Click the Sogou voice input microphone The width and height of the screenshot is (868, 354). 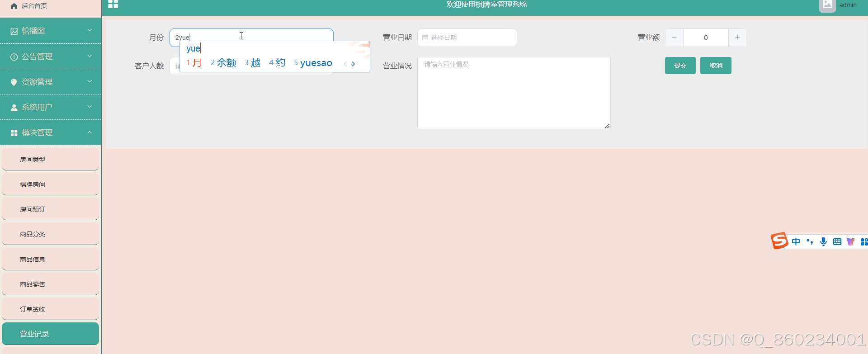pyautogui.click(x=823, y=242)
